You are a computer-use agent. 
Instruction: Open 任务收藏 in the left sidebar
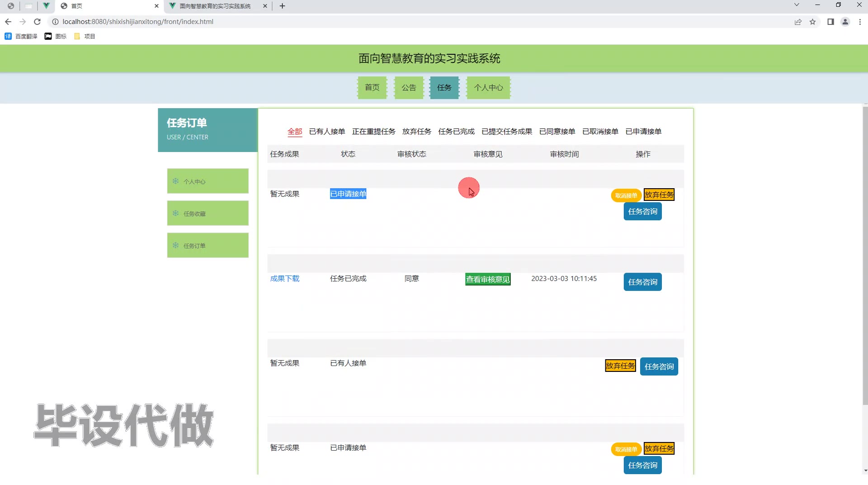click(x=208, y=213)
